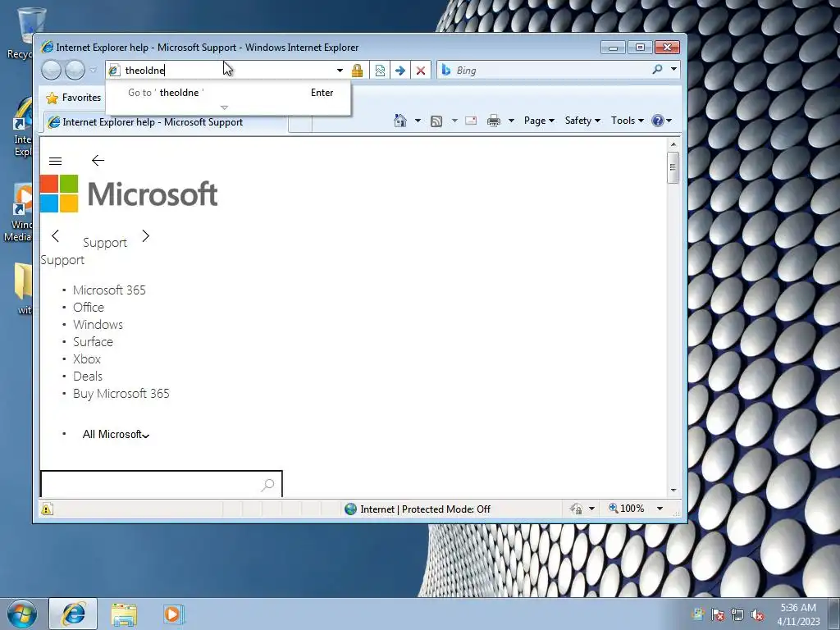Click the network tray icon
This screenshot has width=840, height=630.
tap(737, 614)
